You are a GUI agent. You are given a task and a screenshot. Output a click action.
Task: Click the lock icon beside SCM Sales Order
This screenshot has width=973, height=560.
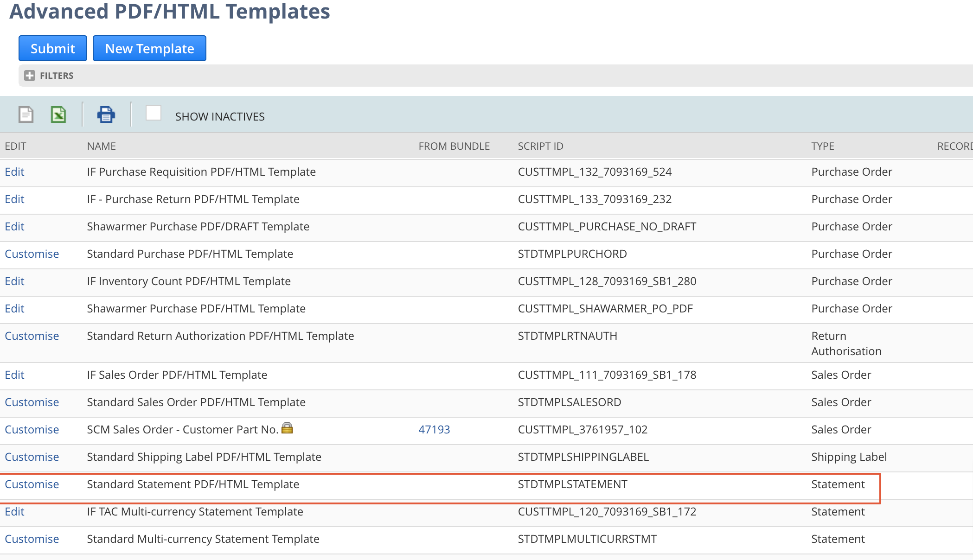point(287,428)
